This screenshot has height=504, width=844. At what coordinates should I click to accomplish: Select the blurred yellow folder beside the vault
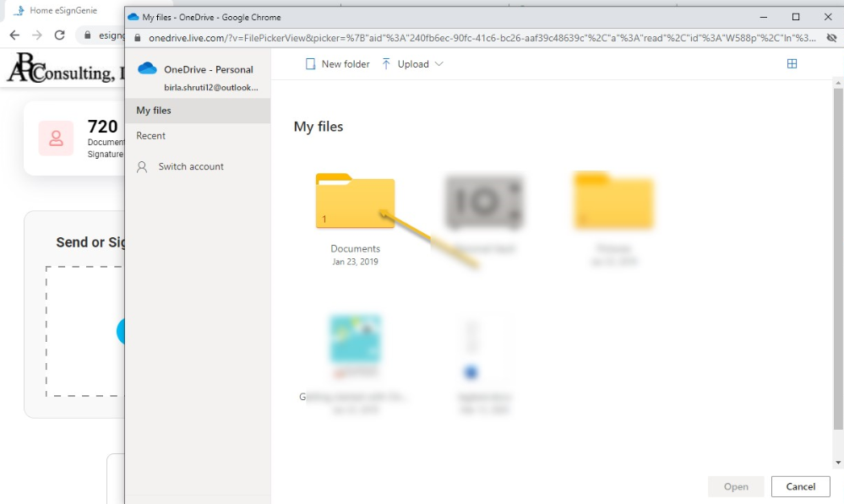613,200
